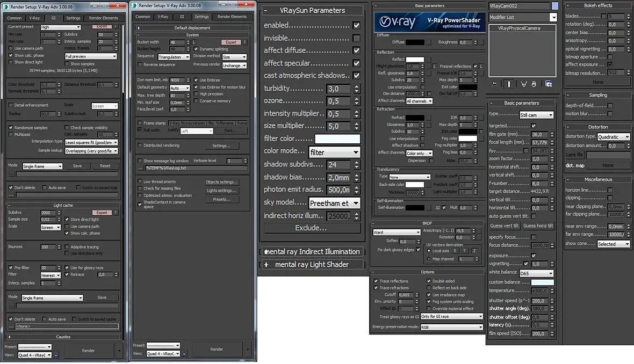
Task: Click Lights settings... button
Action: (221, 191)
